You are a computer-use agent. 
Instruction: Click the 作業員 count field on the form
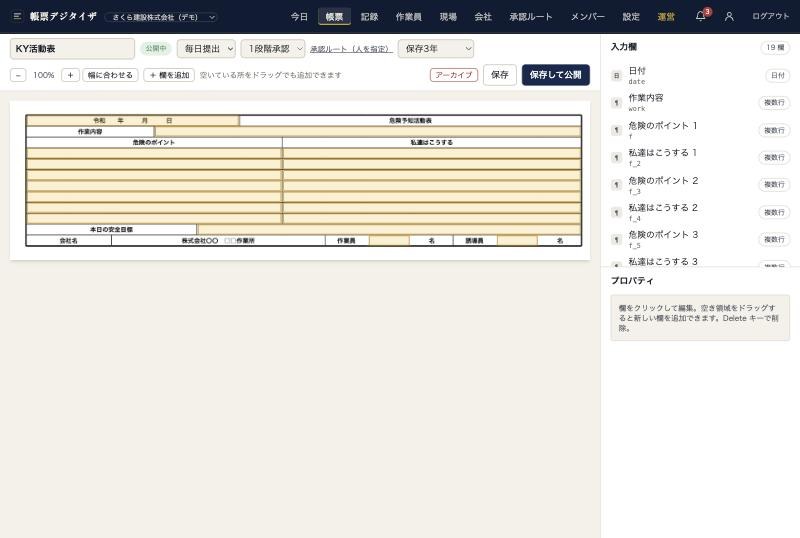tap(389, 240)
